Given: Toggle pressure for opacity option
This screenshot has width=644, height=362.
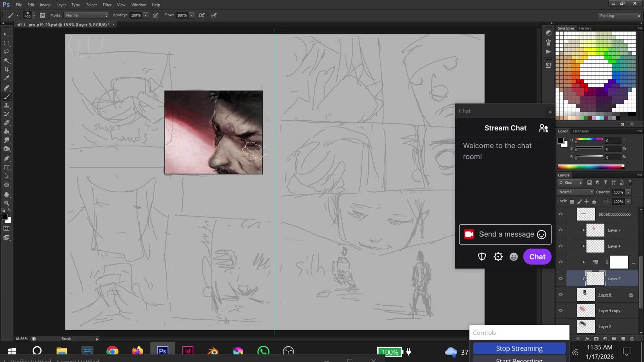Looking at the screenshot, I should [155, 15].
